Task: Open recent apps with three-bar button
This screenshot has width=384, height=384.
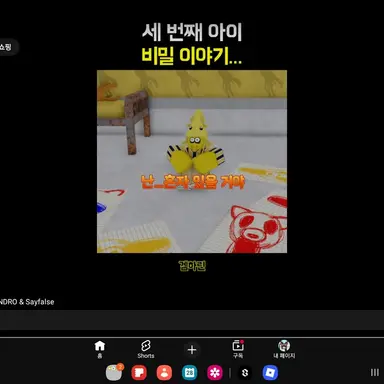Action: [375, 372]
